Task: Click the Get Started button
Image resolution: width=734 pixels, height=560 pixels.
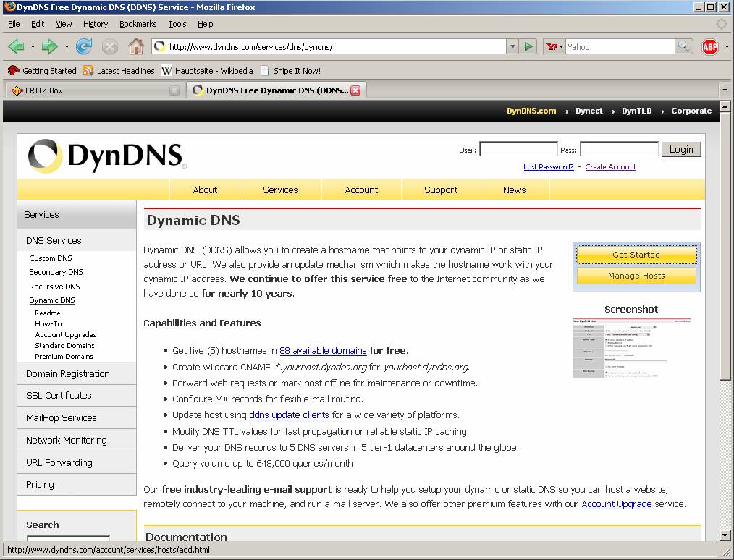Action: point(636,255)
